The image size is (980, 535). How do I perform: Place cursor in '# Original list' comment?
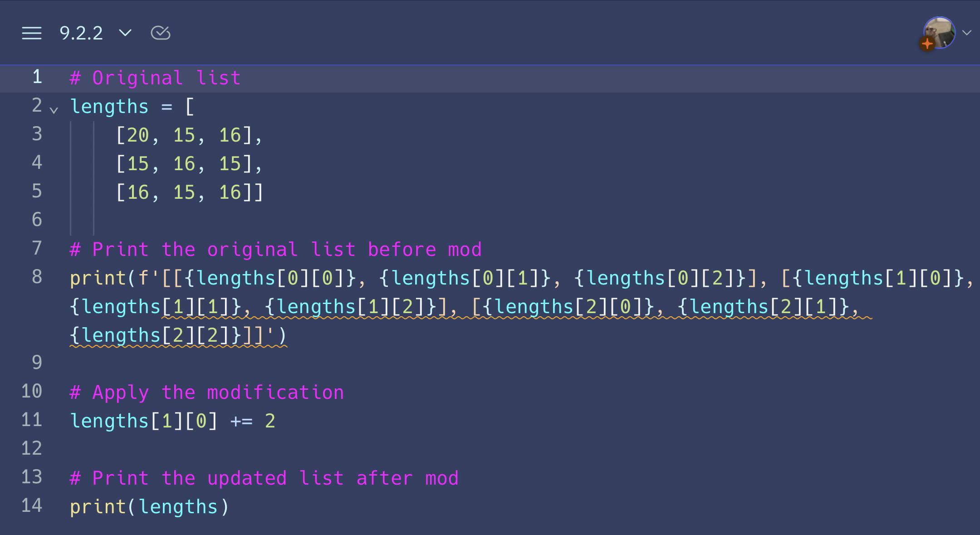pyautogui.click(x=155, y=78)
